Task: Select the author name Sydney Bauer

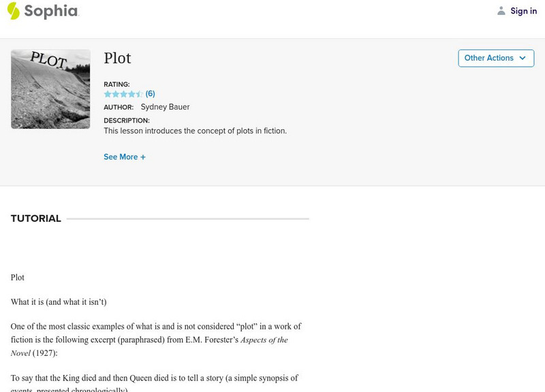Action: (x=165, y=107)
